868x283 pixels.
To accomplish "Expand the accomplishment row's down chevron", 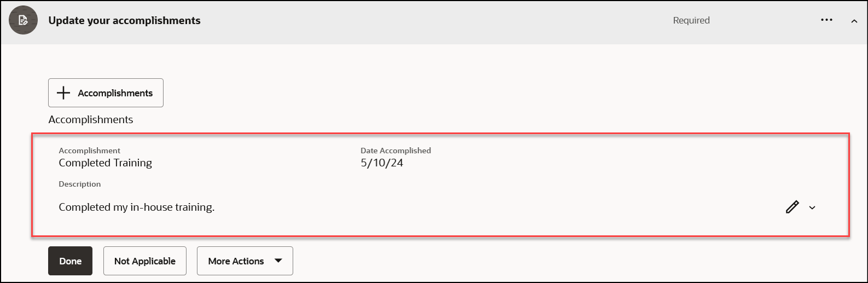I will (x=812, y=207).
